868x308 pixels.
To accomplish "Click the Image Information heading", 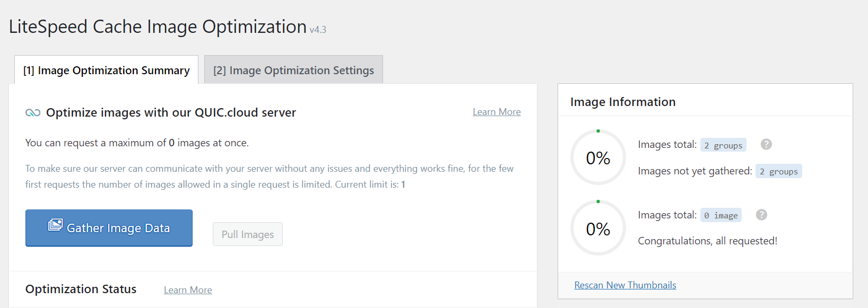I will pos(623,102).
